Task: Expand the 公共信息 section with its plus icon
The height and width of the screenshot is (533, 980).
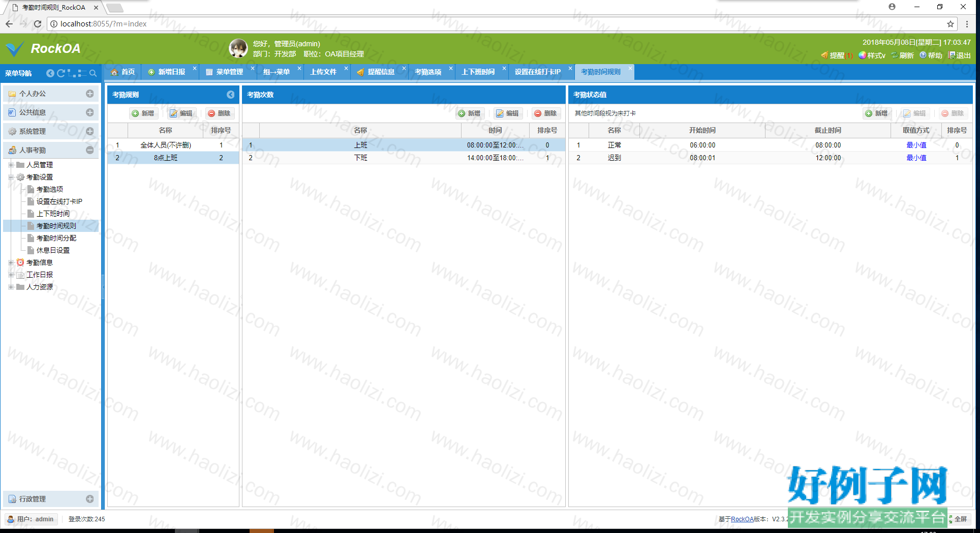Action: [90, 112]
